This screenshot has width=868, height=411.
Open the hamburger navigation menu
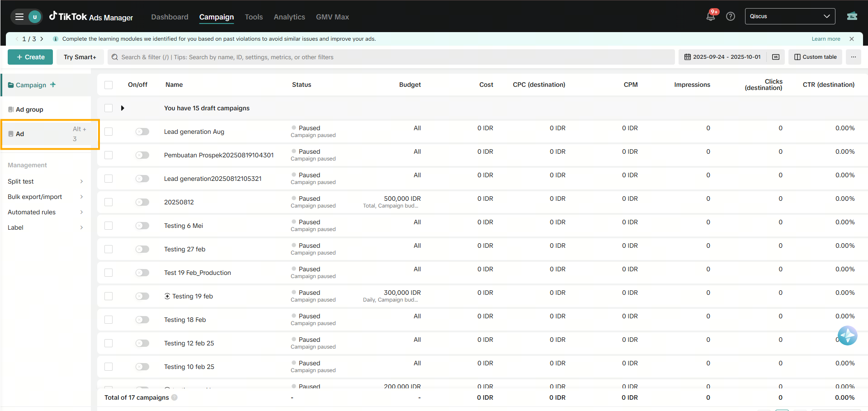pos(19,17)
